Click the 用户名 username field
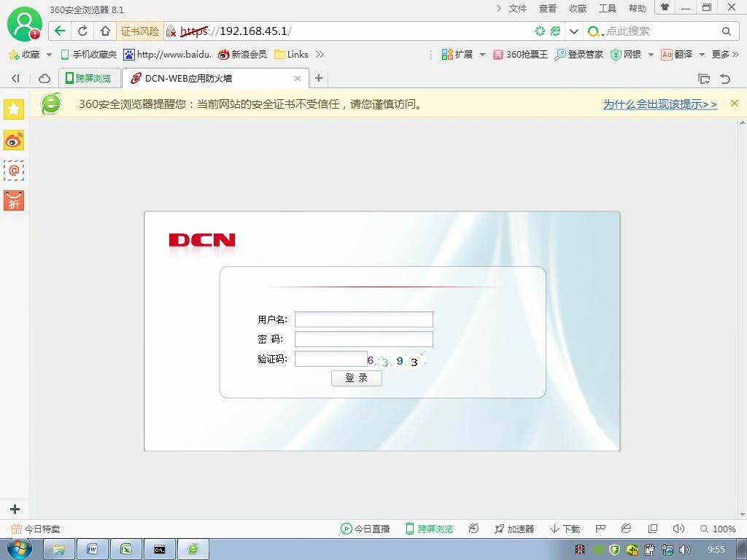 (x=364, y=319)
